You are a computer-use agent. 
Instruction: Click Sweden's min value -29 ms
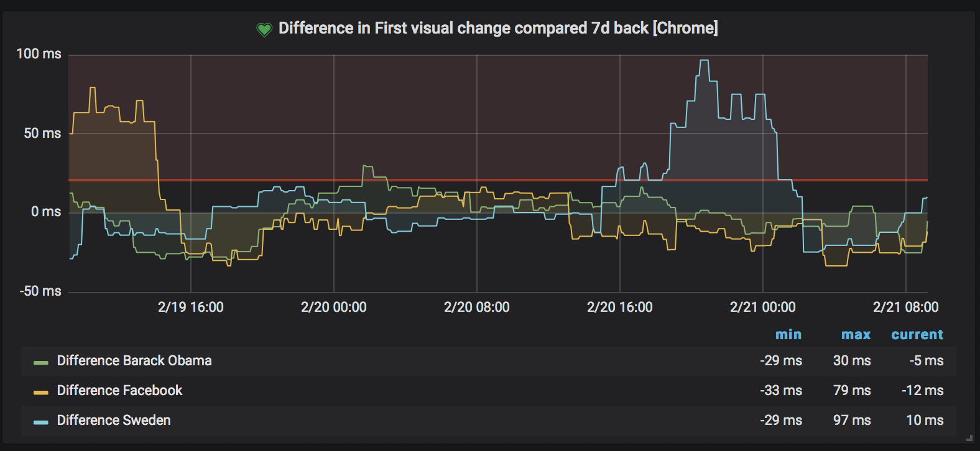pos(781,421)
